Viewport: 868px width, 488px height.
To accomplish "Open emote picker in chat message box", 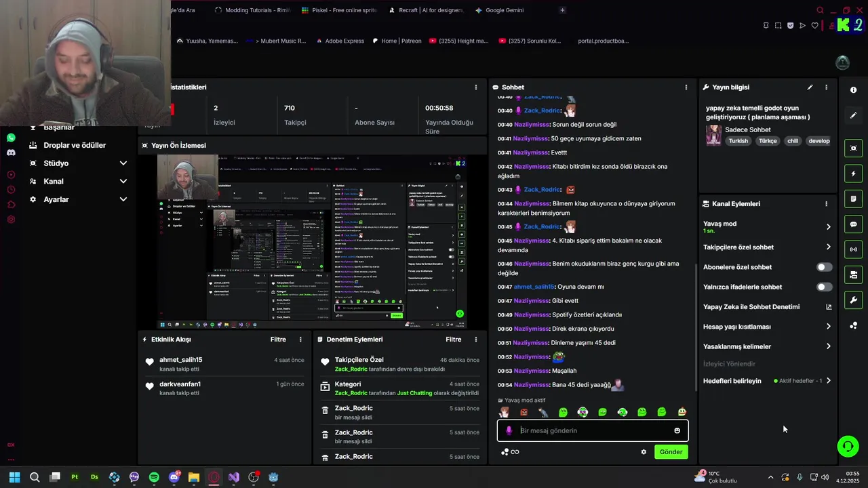I will 677,430.
